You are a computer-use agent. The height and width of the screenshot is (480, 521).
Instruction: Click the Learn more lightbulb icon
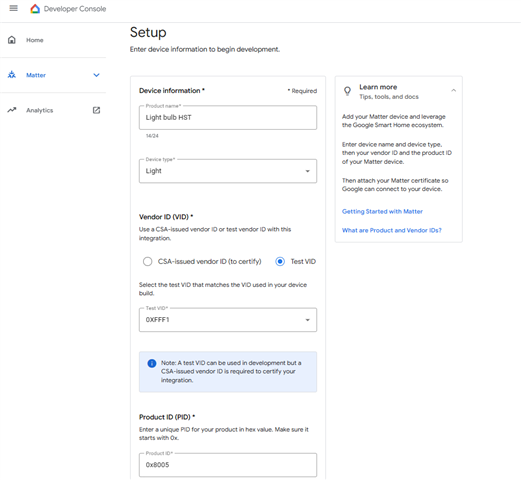[347, 91]
